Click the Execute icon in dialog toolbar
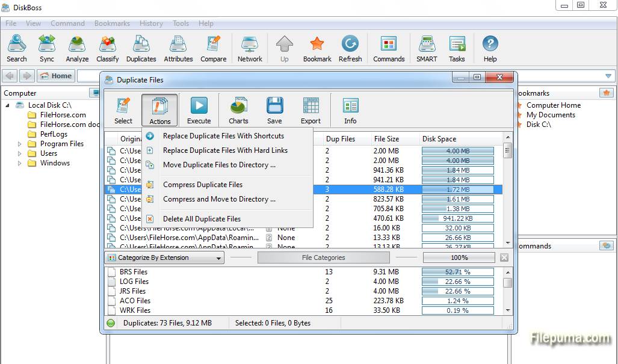 (199, 110)
